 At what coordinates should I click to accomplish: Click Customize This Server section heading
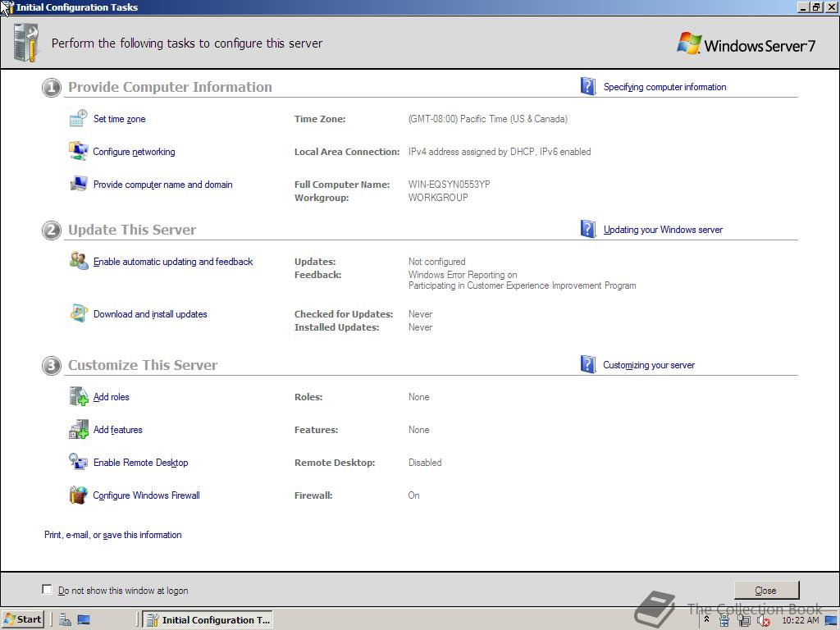(x=143, y=365)
